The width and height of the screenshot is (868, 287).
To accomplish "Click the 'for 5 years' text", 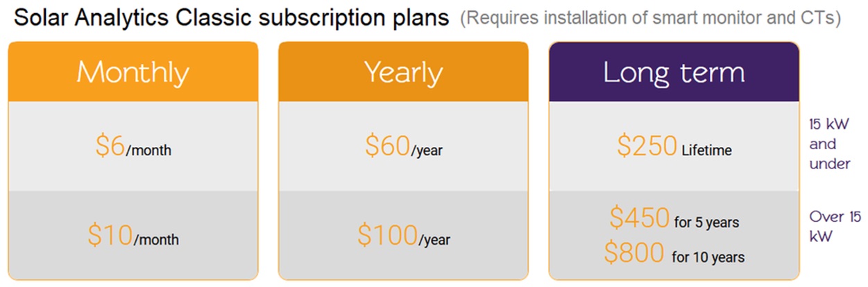I will (x=706, y=223).
